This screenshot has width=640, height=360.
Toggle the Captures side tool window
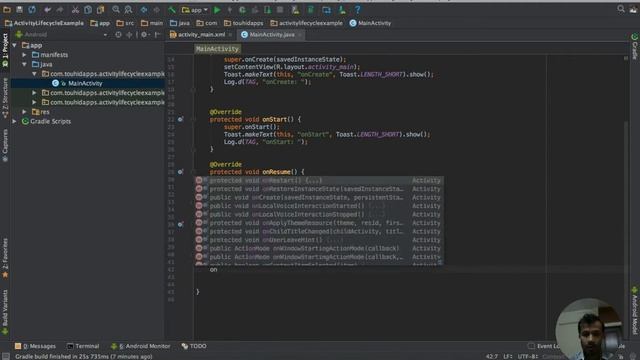(5, 146)
